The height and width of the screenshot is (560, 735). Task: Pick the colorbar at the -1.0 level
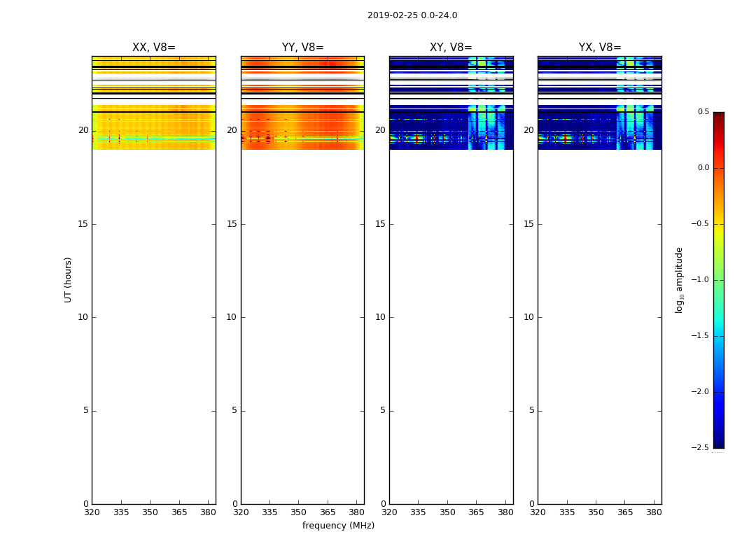[718, 280]
